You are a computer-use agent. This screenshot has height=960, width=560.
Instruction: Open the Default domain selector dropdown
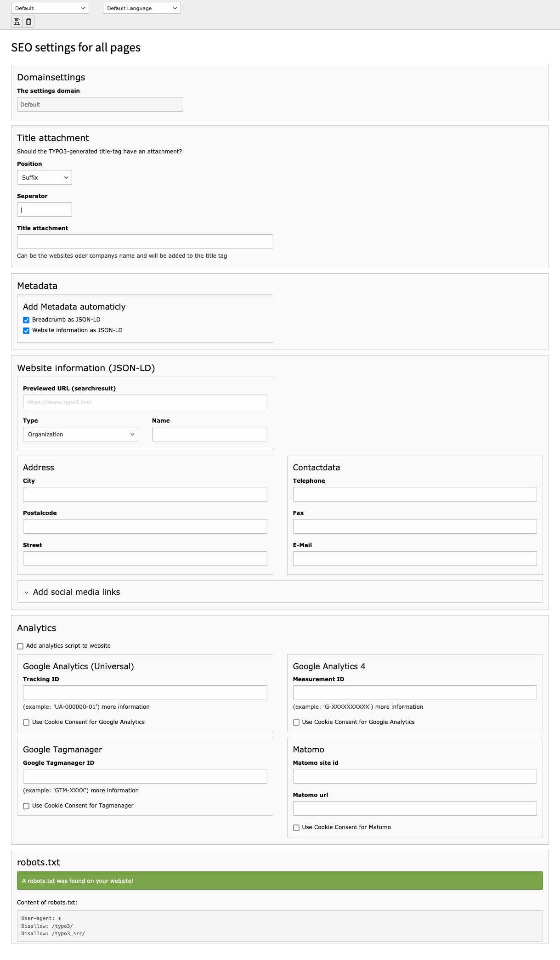pos(49,8)
